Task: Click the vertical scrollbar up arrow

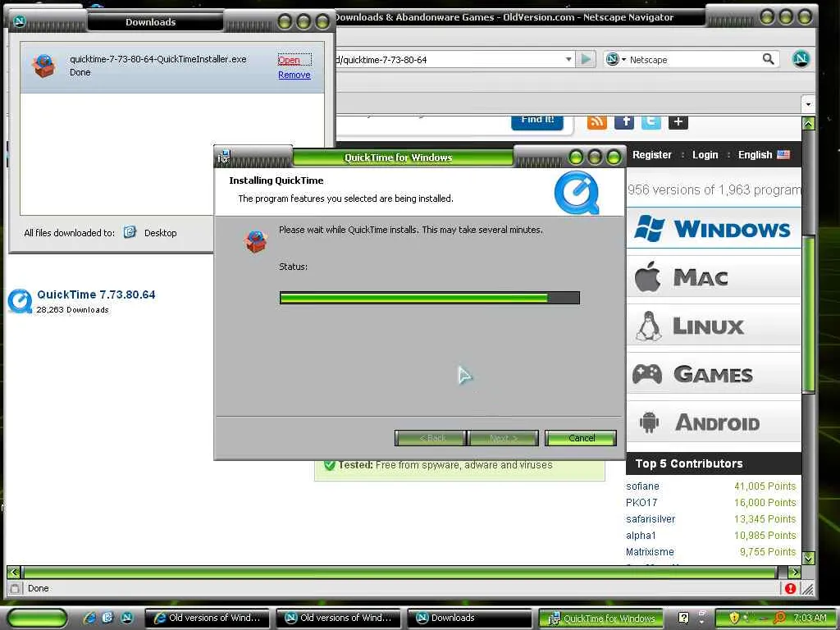Action: (808, 124)
